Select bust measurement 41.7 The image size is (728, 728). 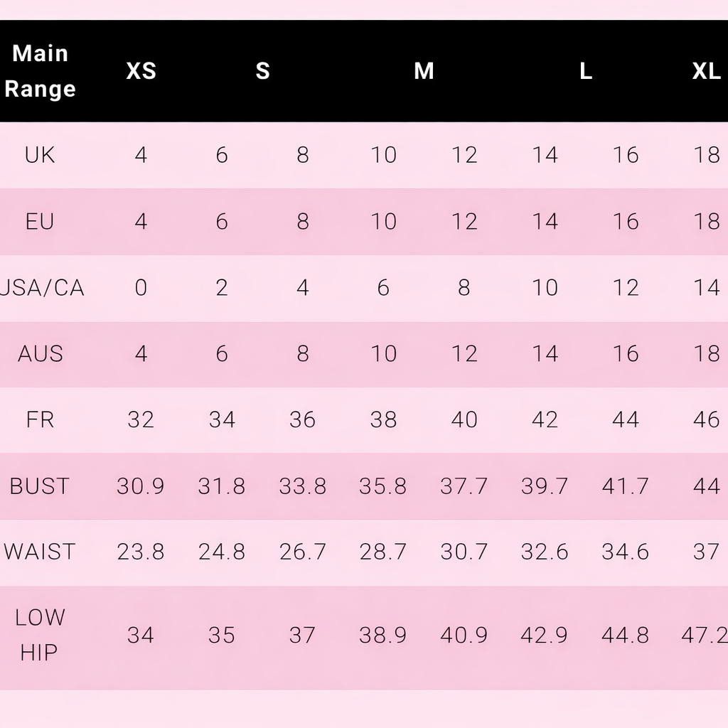point(626,486)
